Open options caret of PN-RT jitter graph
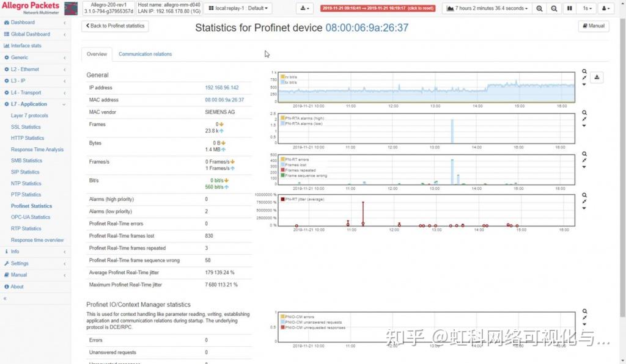Image resolution: width=626 pixels, height=364 pixels. [584, 208]
